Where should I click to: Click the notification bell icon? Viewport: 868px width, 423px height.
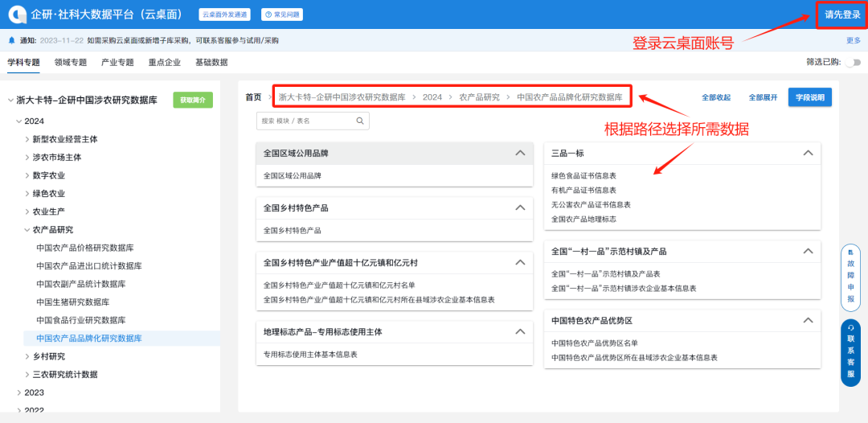(x=11, y=40)
